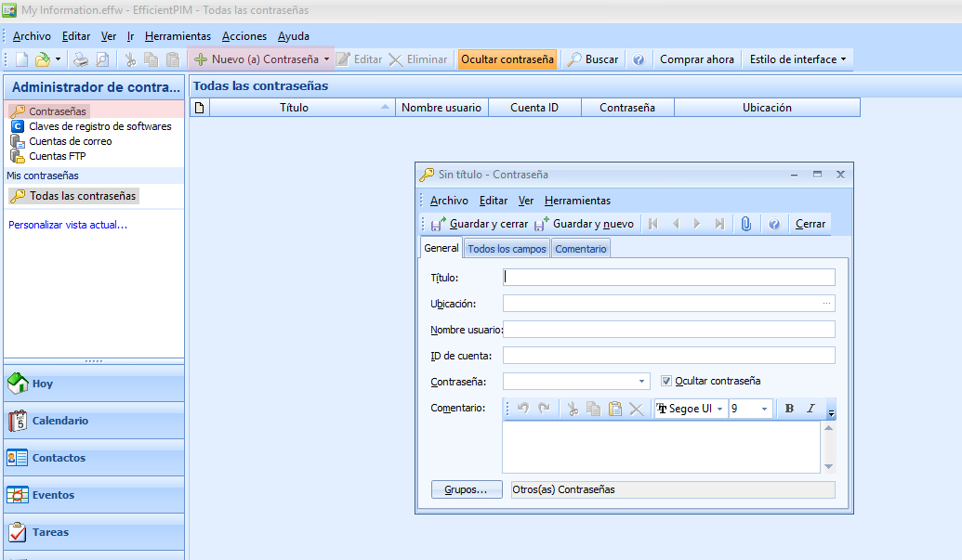962x560 pixels.
Task: Click the Ubicación browse ellipsis button
Action: click(x=826, y=304)
